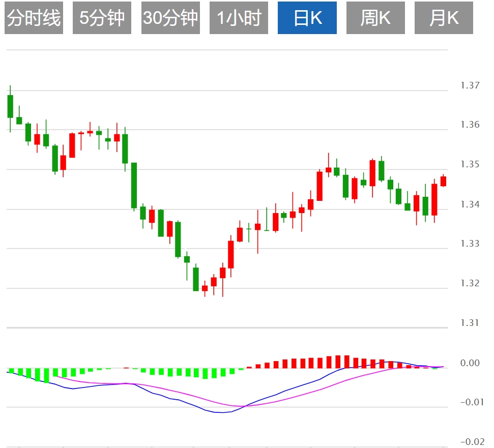This screenshot has width=494, height=448.
Task: Click the 1.36 price axis label
Action: [x=470, y=125]
